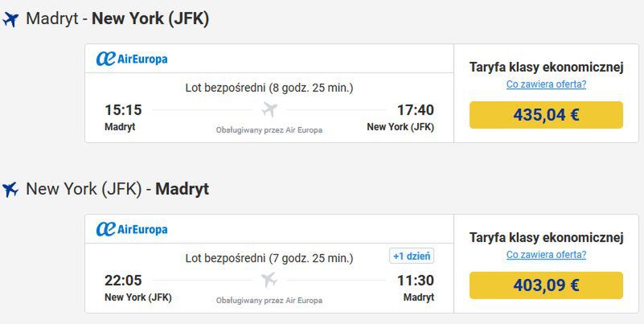644x324 pixels.
Task: Click 'Lot bezpośredni (8 godz. 25 min.)' text
Action: point(269,88)
